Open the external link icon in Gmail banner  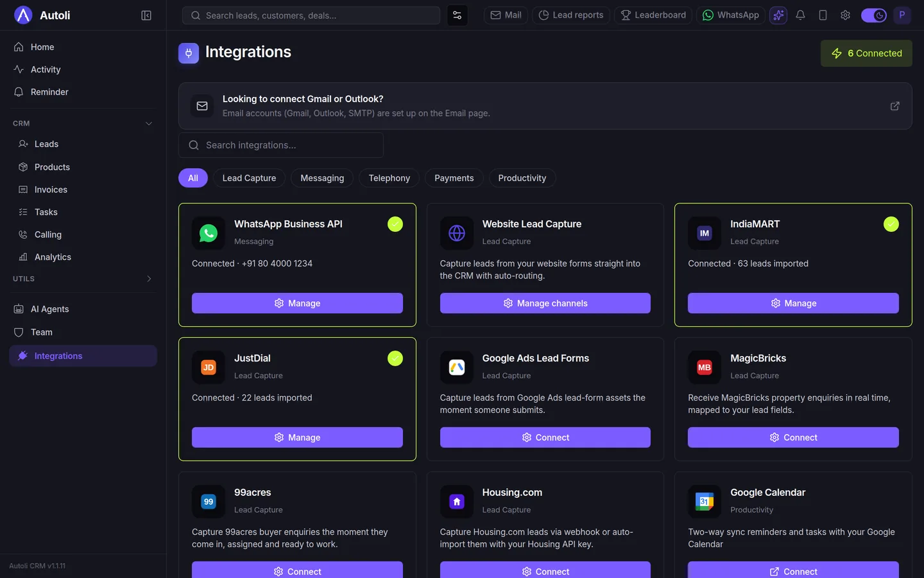(x=894, y=106)
